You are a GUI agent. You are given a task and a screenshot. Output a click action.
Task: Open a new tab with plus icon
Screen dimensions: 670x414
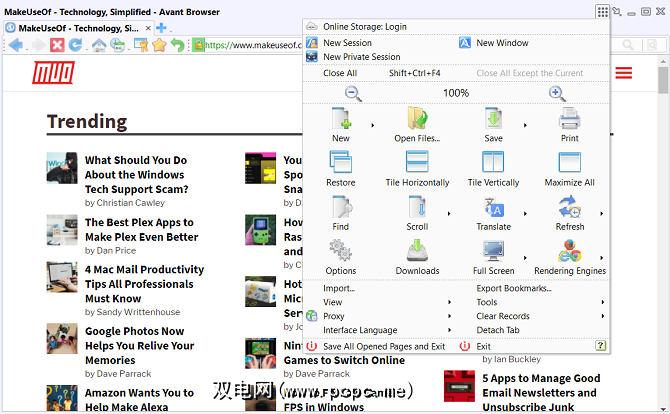161,28
